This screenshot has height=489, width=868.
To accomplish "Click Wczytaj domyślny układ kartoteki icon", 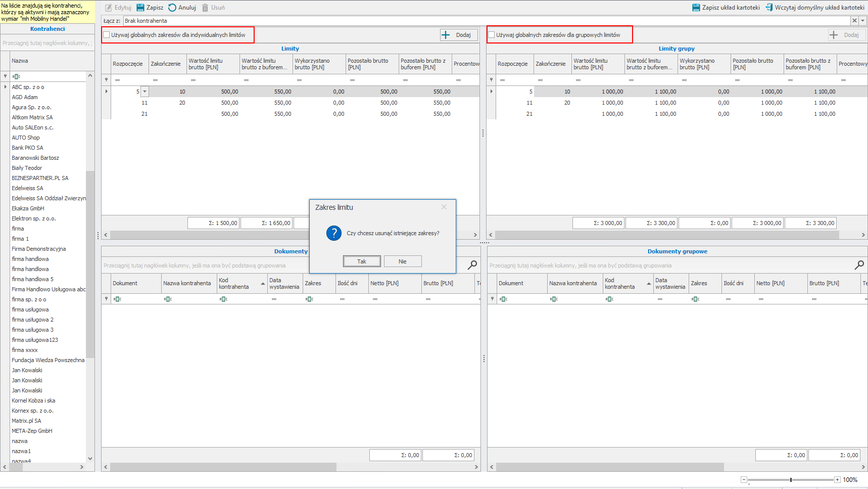I will [x=769, y=8].
